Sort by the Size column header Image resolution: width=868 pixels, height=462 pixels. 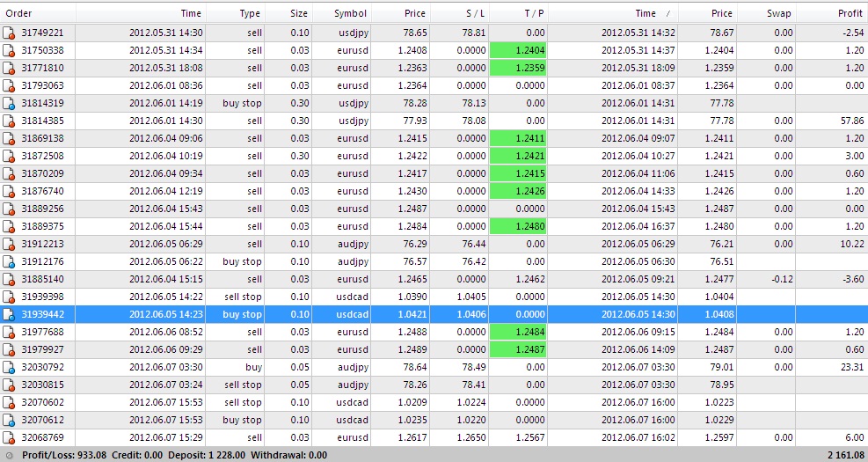288,13
